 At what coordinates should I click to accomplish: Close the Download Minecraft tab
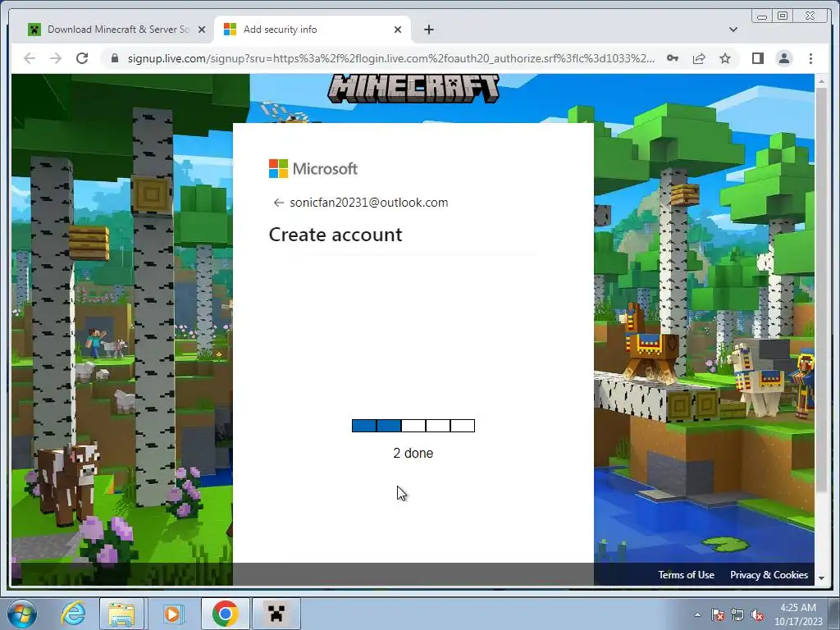(x=202, y=30)
